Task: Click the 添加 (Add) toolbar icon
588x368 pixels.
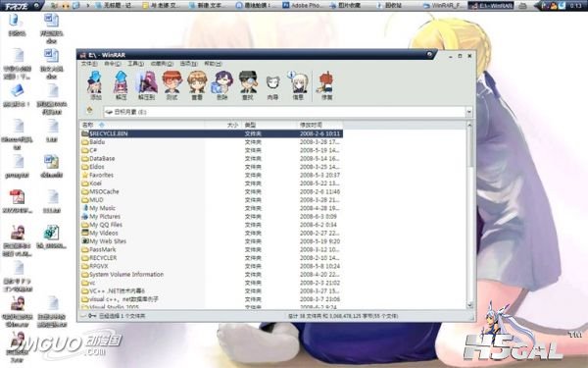Action: point(95,85)
